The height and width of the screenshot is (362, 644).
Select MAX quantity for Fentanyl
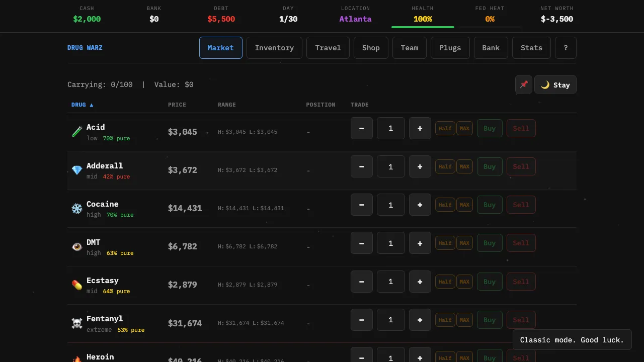[x=464, y=320]
